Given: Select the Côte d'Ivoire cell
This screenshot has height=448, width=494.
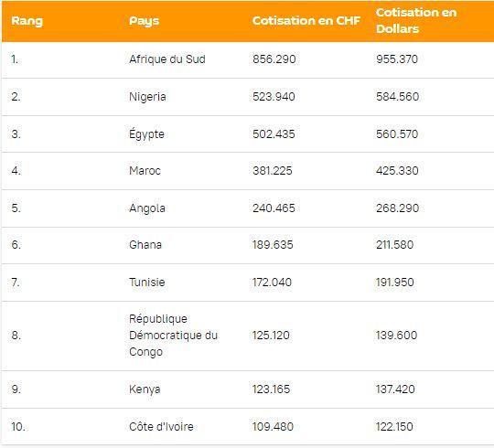Looking at the screenshot, I should click(x=161, y=427).
